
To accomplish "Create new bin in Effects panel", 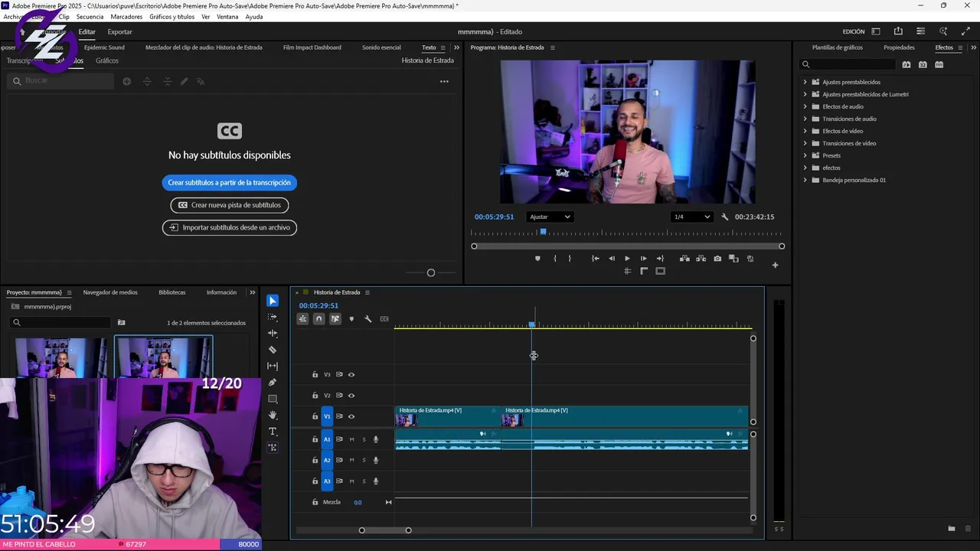I will pos(952,528).
